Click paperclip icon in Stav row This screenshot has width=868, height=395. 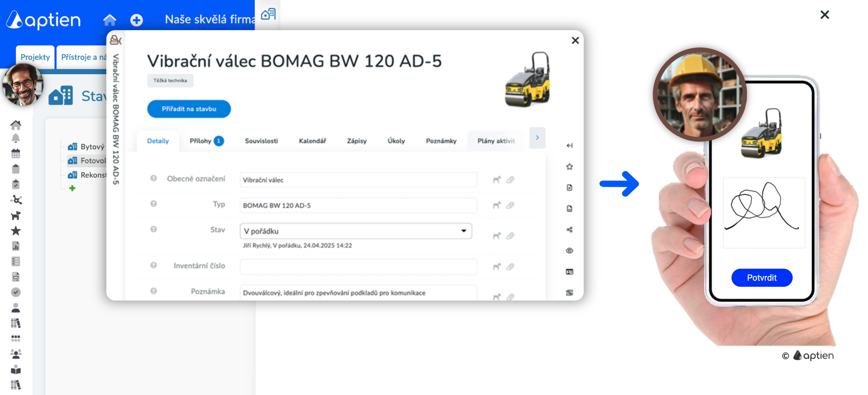[x=510, y=236]
